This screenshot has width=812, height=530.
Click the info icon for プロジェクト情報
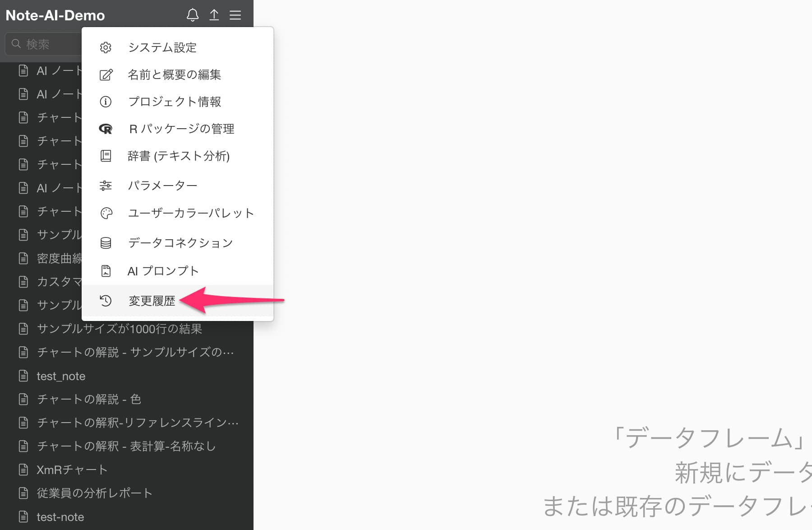point(106,102)
